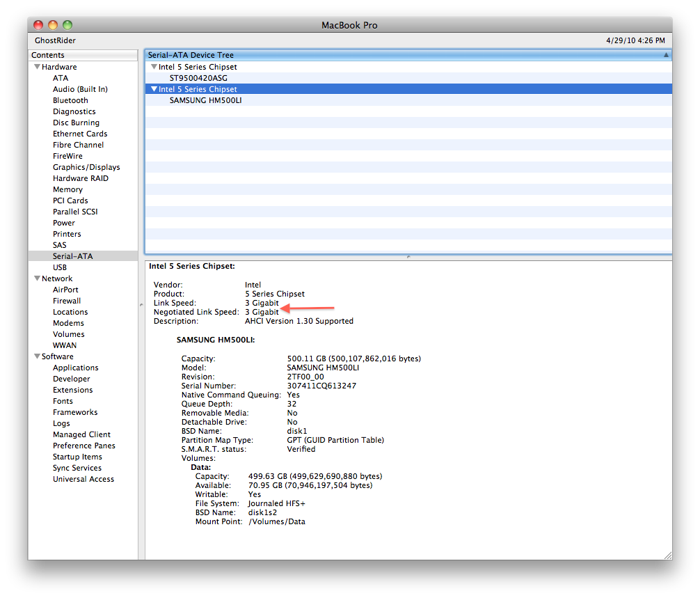
Task: Click the Hardware category label
Action: coord(59,67)
